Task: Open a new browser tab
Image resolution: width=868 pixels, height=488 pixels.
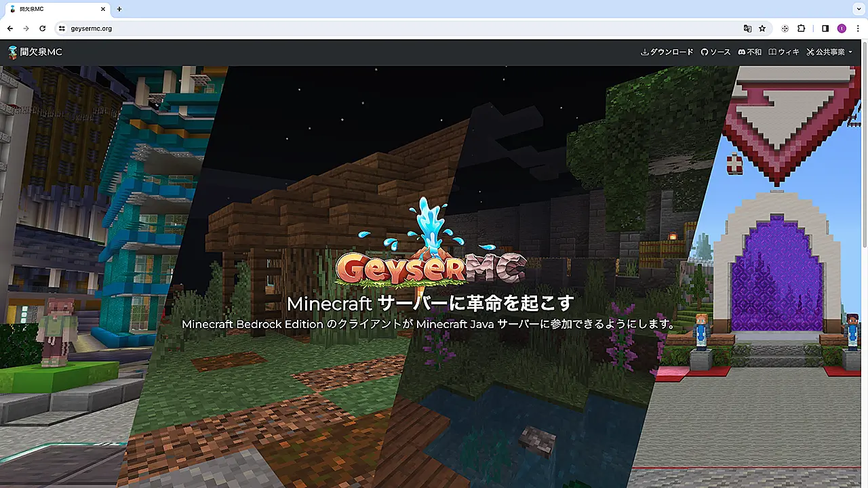Action: [x=119, y=9]
